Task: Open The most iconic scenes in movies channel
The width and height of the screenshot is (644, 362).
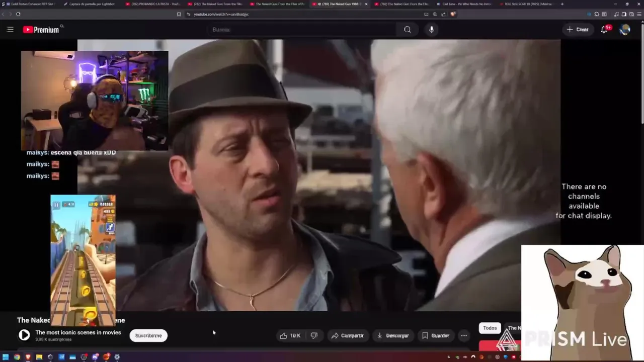Action: click(x=78, y=332)
